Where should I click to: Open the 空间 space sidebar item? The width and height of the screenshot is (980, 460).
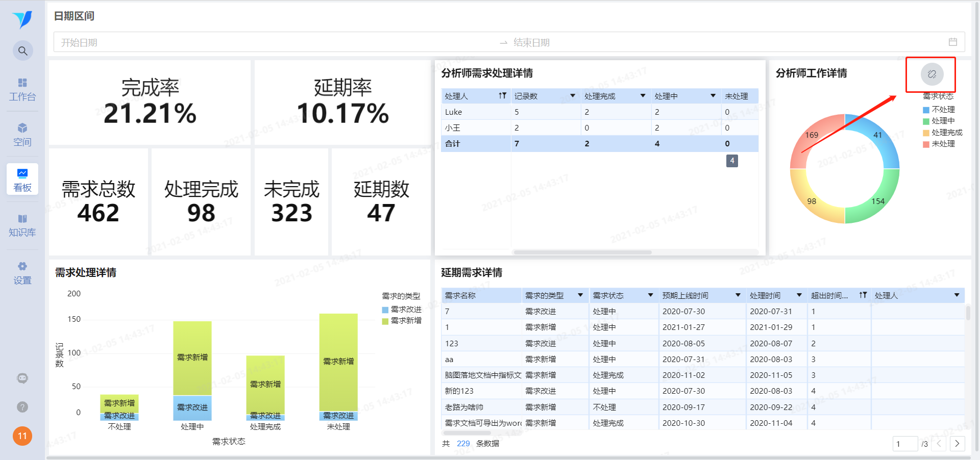pos(22,135)
